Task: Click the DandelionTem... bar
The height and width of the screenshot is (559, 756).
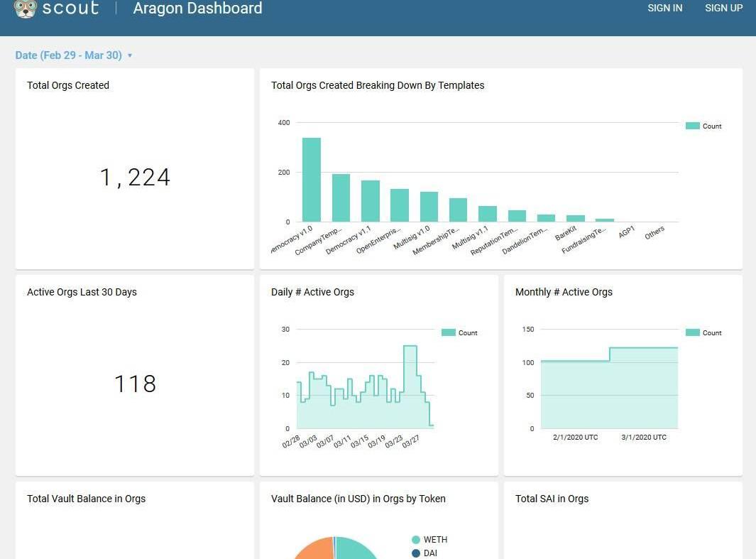Action: pyautogui.click(x=547, y=219)
